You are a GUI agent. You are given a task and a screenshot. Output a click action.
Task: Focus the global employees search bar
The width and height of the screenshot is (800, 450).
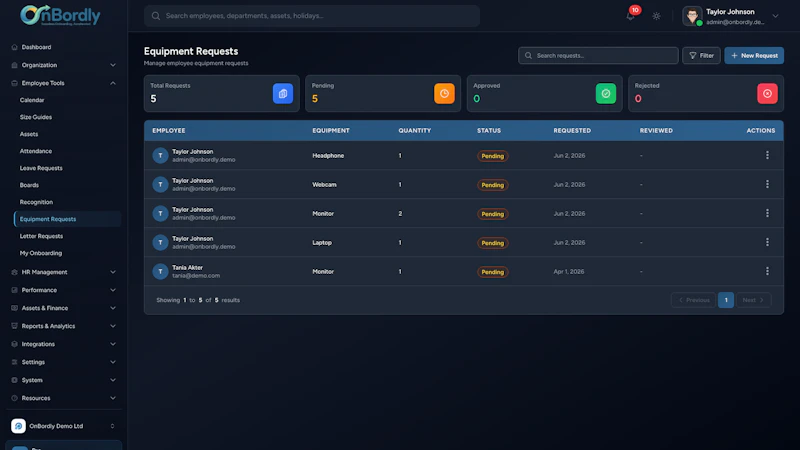tap(312, 16)
